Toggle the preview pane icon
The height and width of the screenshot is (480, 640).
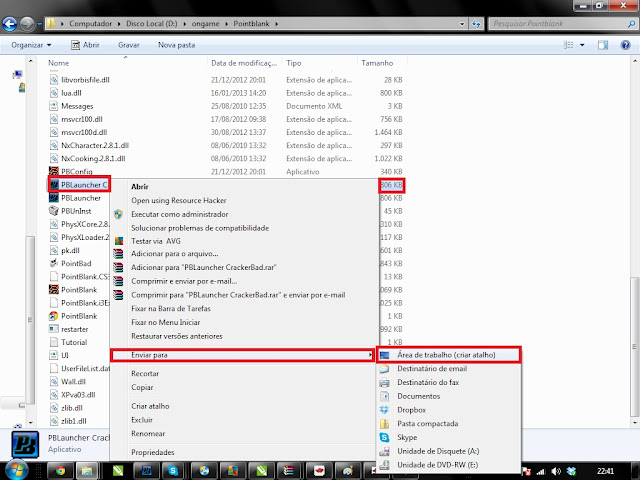[x=603, y=45]
